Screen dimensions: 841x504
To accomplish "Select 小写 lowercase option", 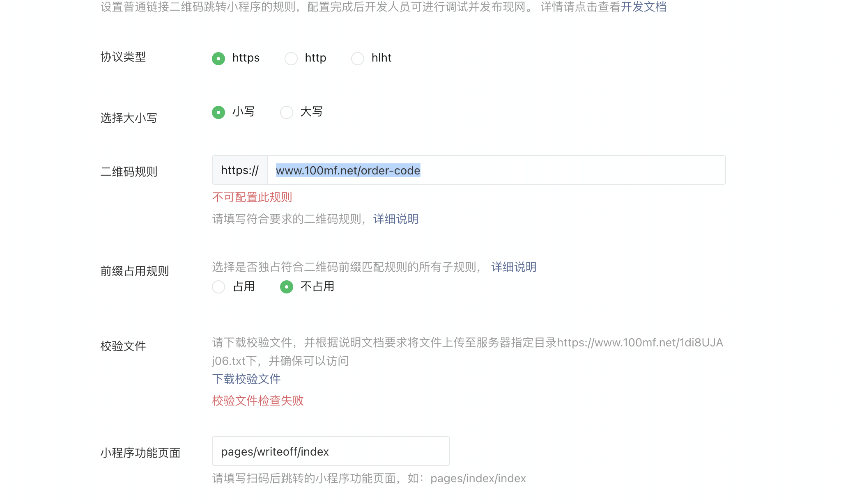I will coord(218,112).
